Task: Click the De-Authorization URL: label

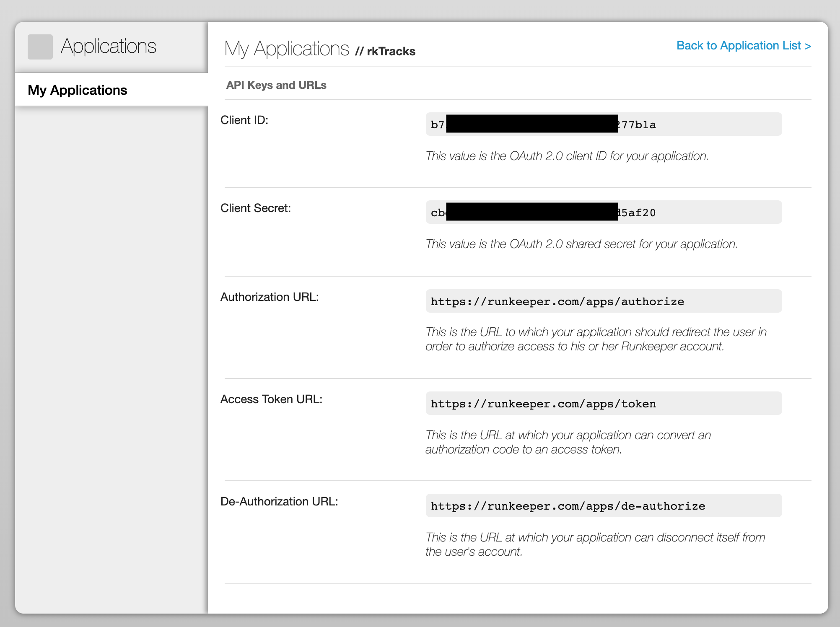Action: click(x=279, y=502)
